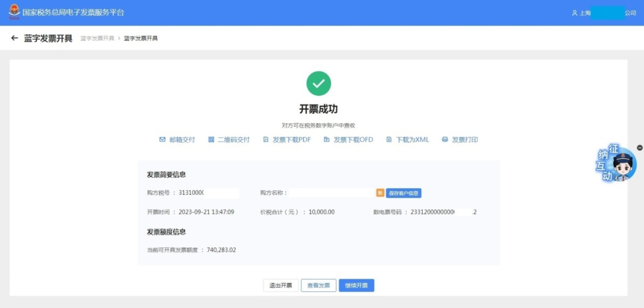
Task: Click the 购方名称 value field
Action: coord(331,193)
